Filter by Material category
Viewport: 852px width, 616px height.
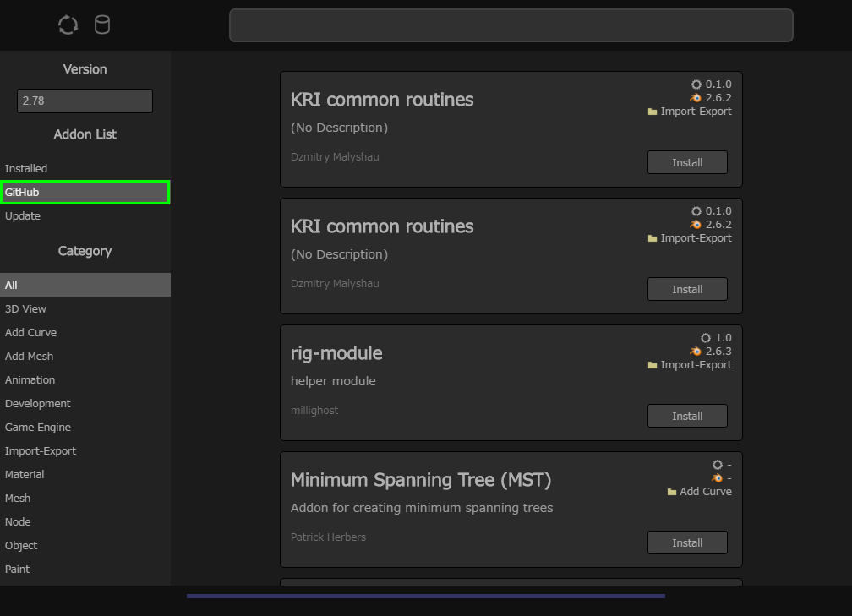tap(85, 474)
